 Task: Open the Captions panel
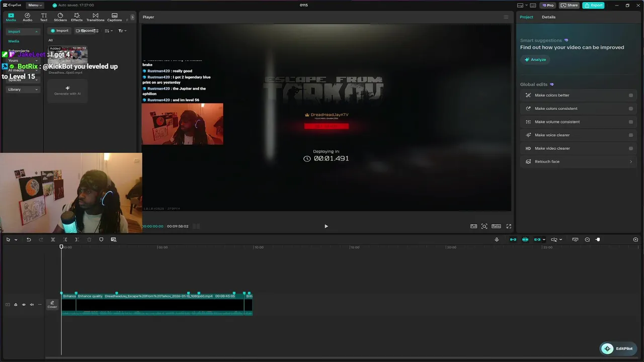(114, 17)
